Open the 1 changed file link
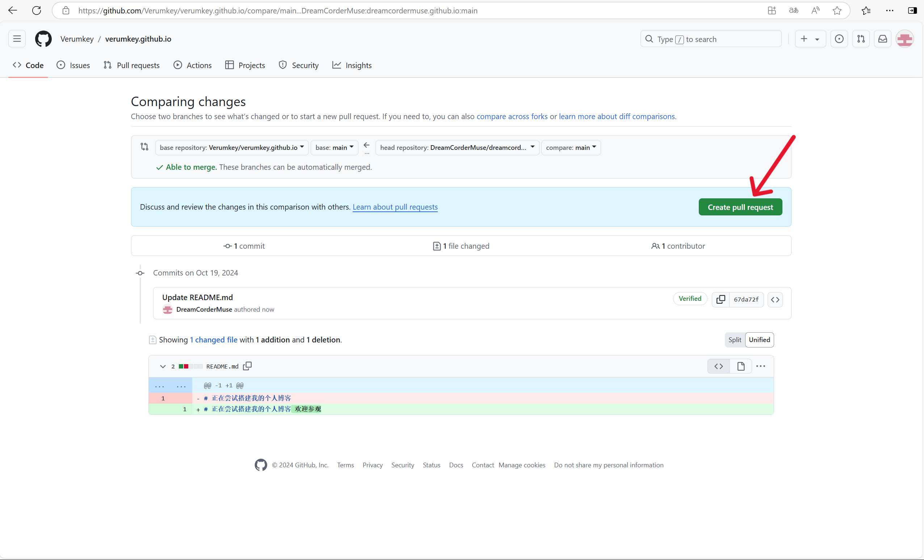Screen dimensions: 924x560 (x=213, y=340)
